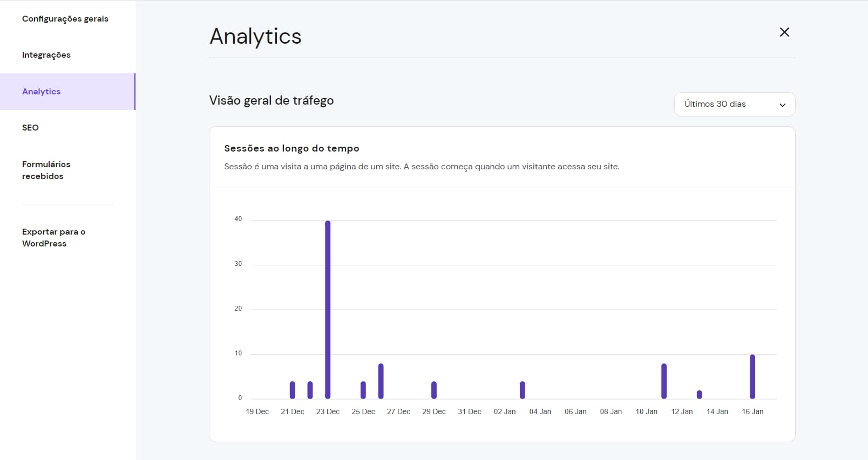Click the tallest bar at 23 Dec

click(328, 310)
